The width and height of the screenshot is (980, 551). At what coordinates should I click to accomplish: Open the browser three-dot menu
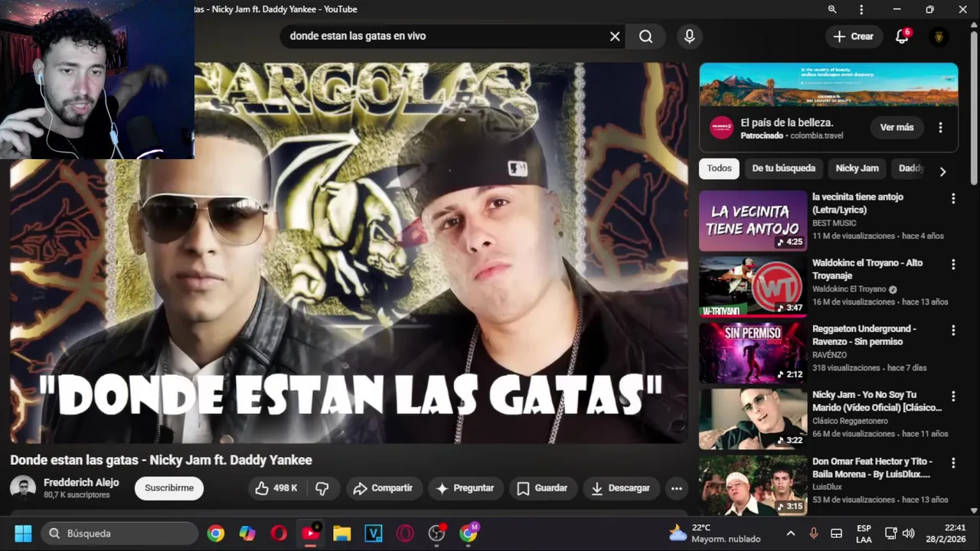[x=861, y=9]
